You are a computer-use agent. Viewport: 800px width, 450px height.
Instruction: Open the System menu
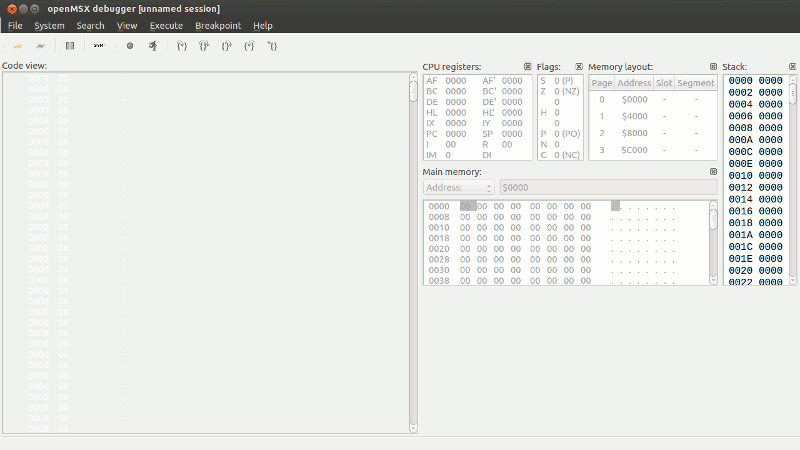[x=49, y=26]
